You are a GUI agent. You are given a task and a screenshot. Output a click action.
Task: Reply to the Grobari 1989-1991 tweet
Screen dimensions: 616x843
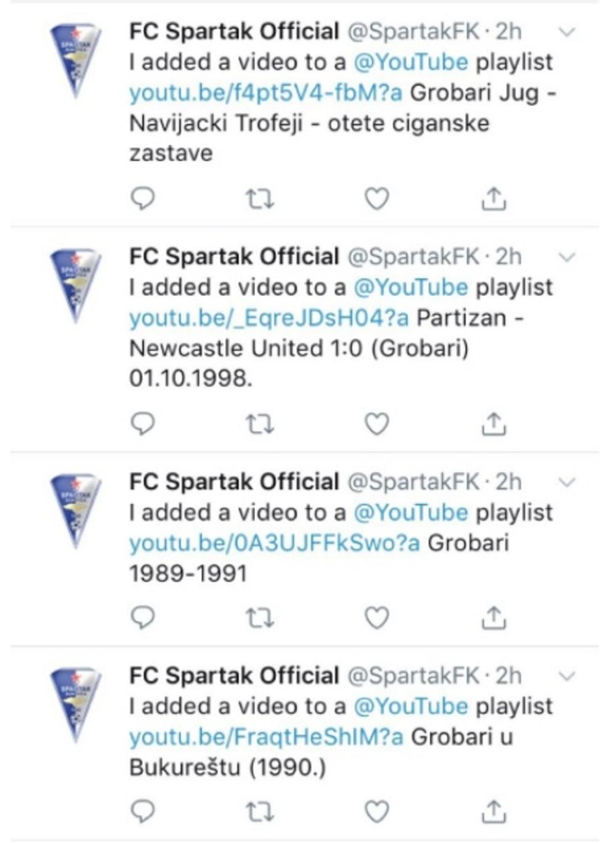tap(143, 614)
